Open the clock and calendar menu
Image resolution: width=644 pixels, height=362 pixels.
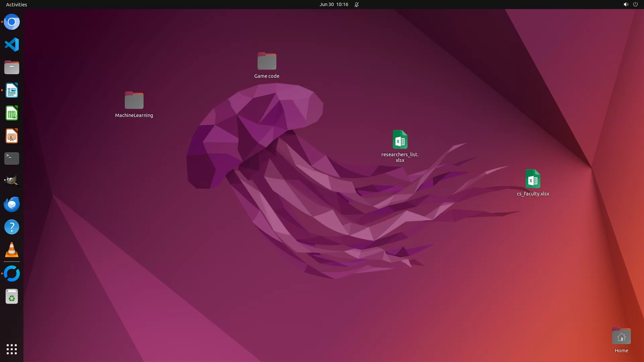(334, 4)
